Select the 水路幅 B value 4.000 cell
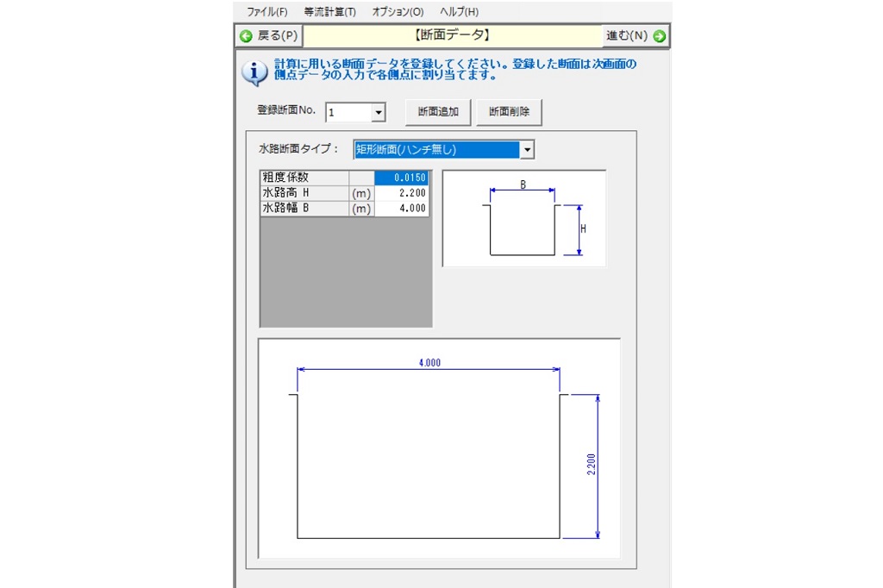The height and width of the screenshot is (588, 883). pyautogui.click(x=402, y=208)
